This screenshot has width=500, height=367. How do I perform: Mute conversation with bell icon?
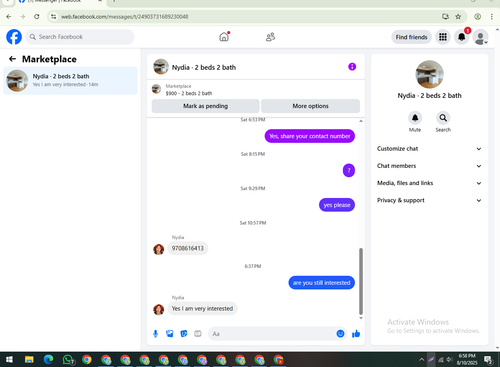pyautogui.click(x=415, y=118)
